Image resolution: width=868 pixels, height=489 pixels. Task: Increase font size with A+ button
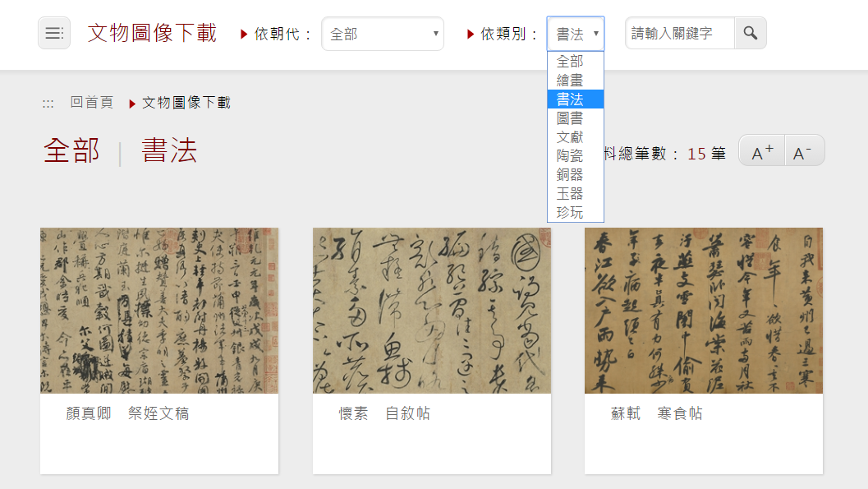click(x=762, y=150)
